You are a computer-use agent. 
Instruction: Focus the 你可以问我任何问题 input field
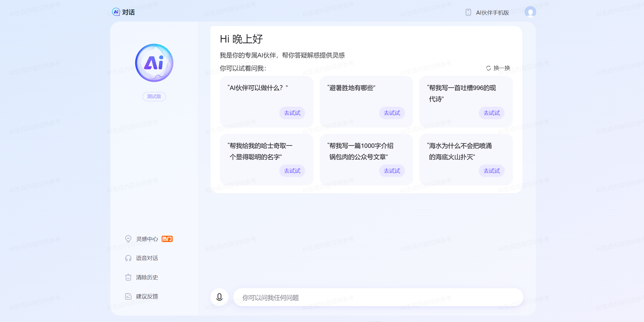[378, 297]
